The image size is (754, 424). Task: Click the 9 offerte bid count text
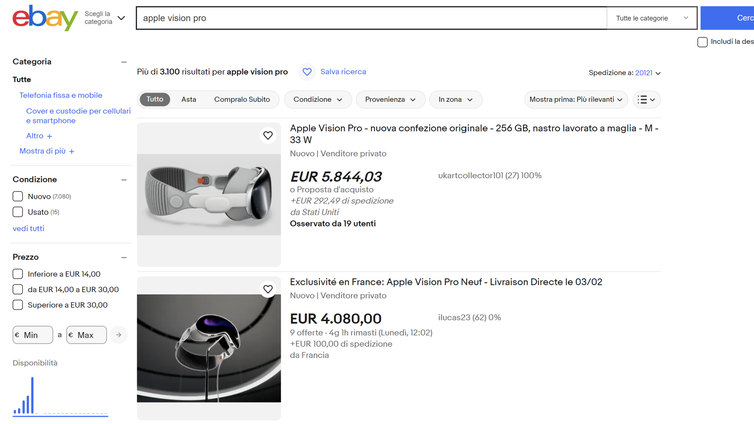pyautogui.click(x=306, y=333)
